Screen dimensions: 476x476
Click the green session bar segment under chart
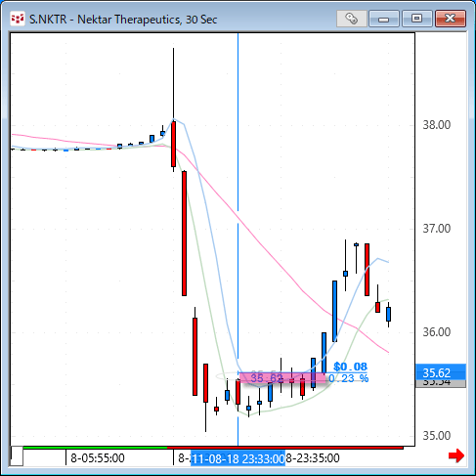click(95, 448)
